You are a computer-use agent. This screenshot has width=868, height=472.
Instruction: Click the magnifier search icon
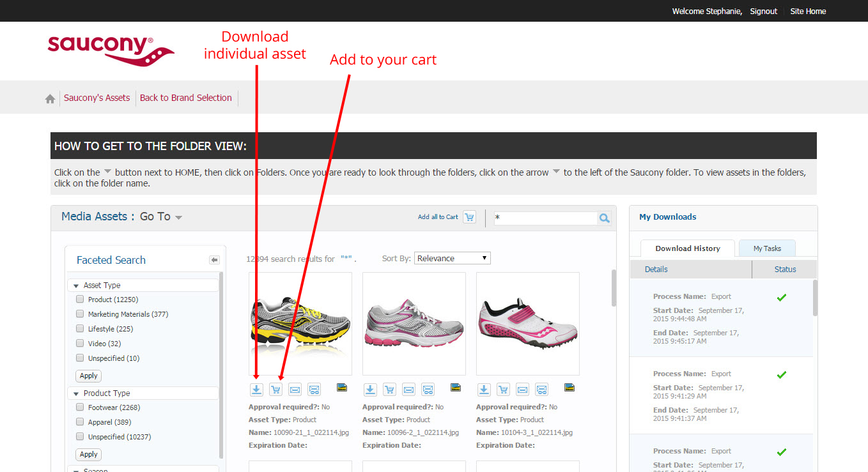(604, 218)
